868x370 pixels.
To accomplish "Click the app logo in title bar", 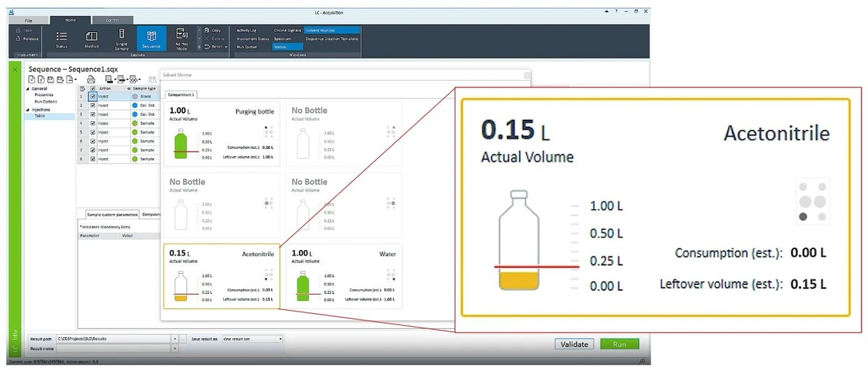I will tap(13, 12).
